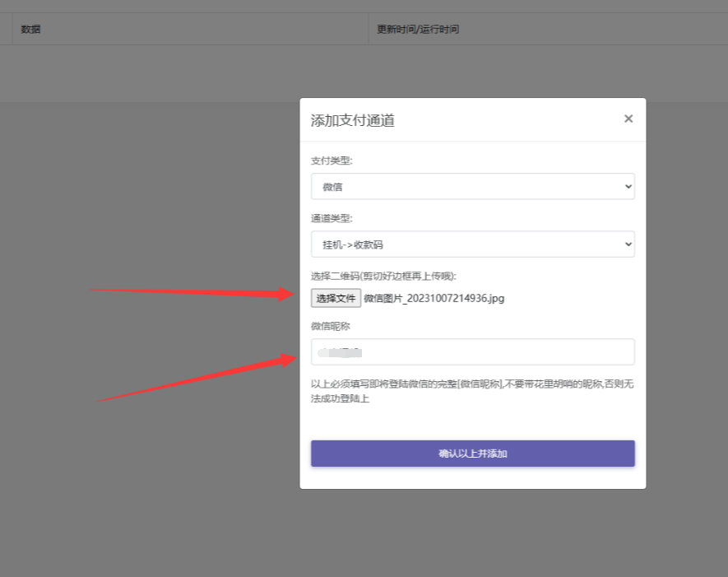Expand the payment type selector to change 微信

472,187
